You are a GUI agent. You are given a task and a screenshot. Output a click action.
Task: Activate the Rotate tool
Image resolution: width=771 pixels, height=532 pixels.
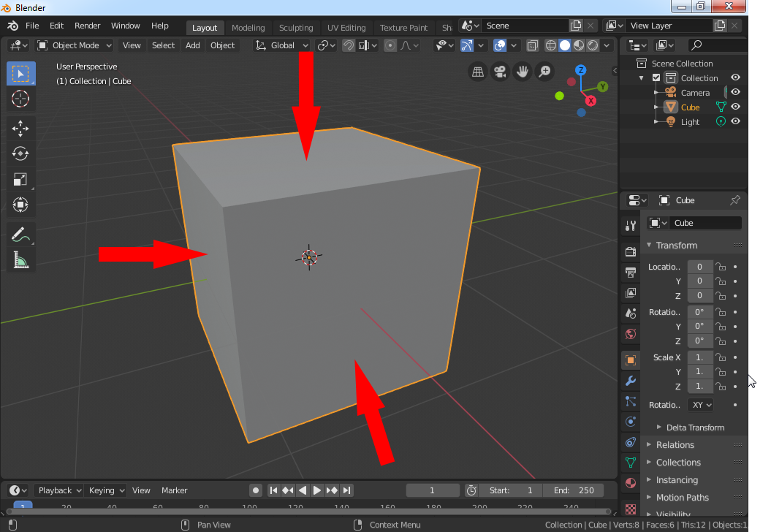[20, 153]
